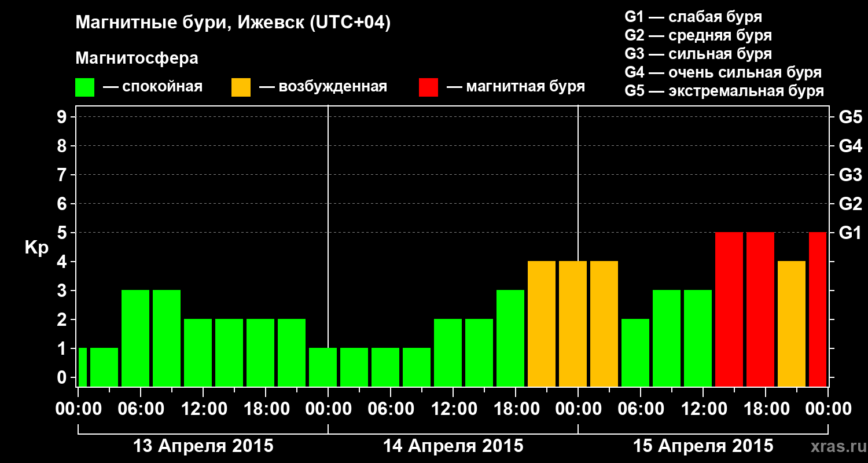Click the green bar crossing midnight into 14 April

(323, 367)
